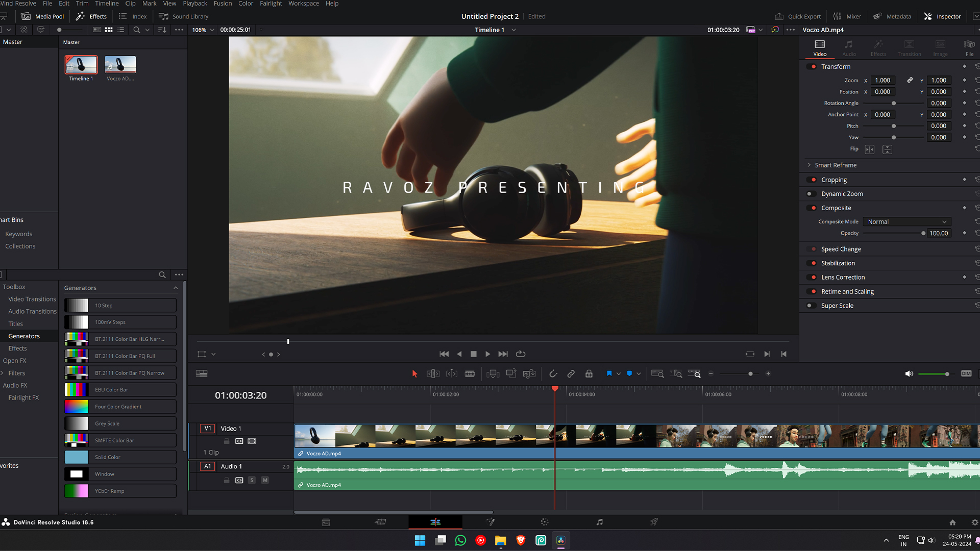Stop playback
Image resolution: width=980 pixels, height=551 pixels.
474,354
